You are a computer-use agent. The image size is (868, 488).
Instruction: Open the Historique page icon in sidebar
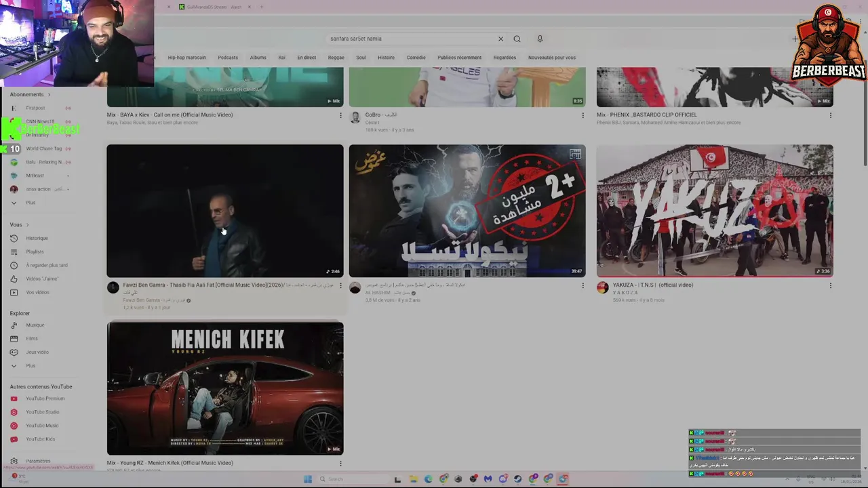pyautogui.click(x=14, y=238)
